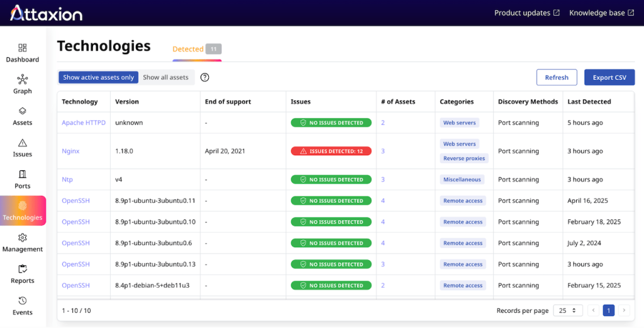This screenshot has height=328, width=644.
Task: Go to the previous page arrow
Action: coord(593,310)
